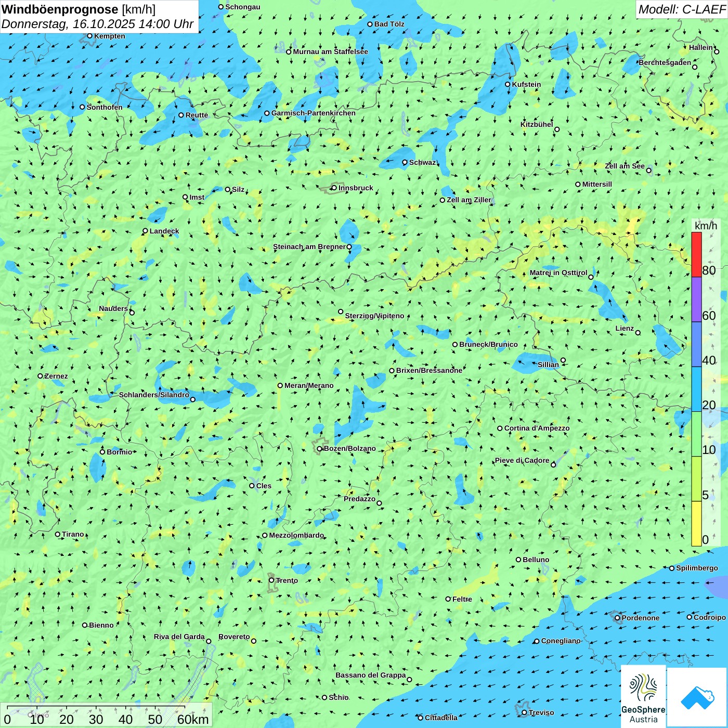Click the Innsbruck city marker
The image size is (728, 728).
pos(334,188)
